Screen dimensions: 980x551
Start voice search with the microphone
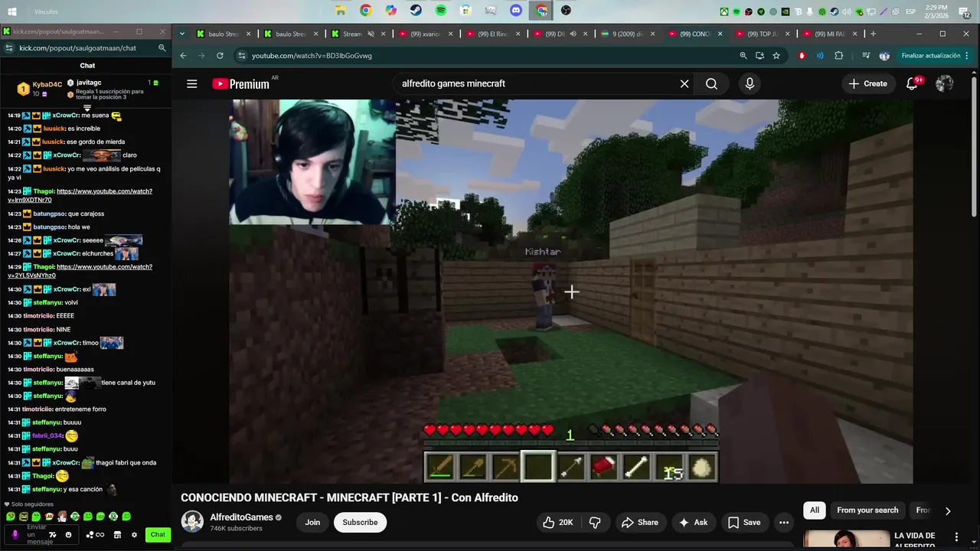750,84
